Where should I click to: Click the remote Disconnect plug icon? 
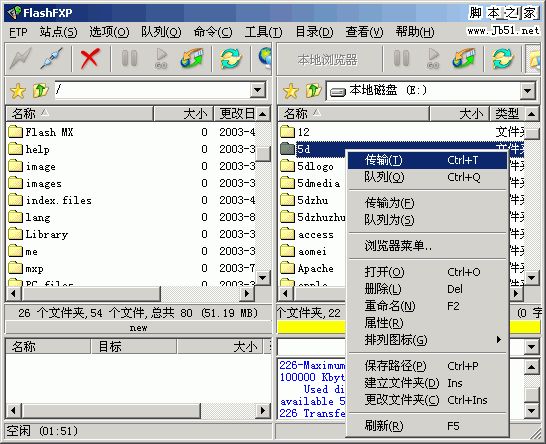(52, 59)
